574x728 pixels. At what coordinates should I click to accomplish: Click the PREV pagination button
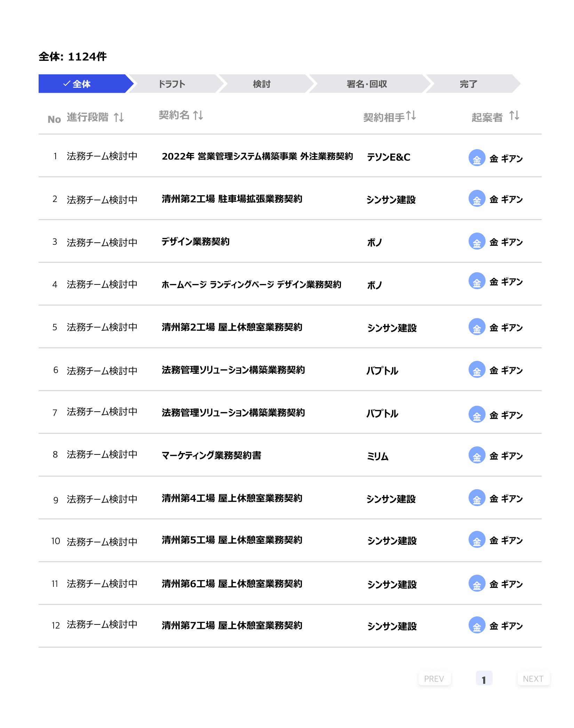(x=434, y=678)
